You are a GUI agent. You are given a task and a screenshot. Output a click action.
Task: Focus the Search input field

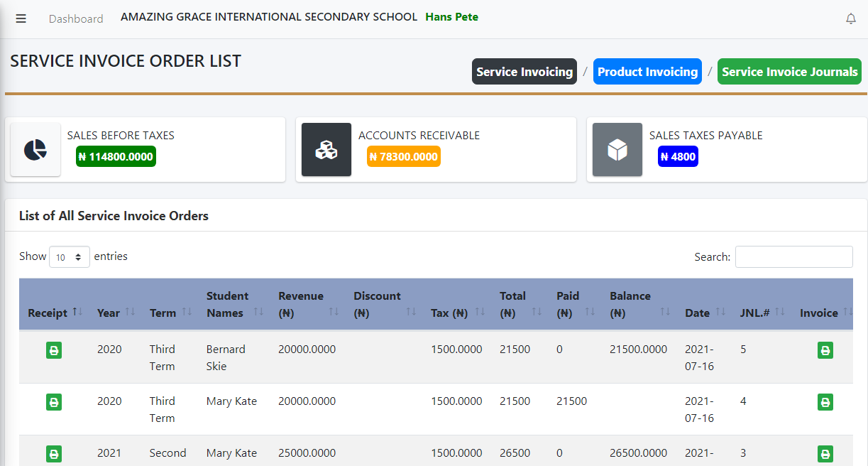coord(793,257)
